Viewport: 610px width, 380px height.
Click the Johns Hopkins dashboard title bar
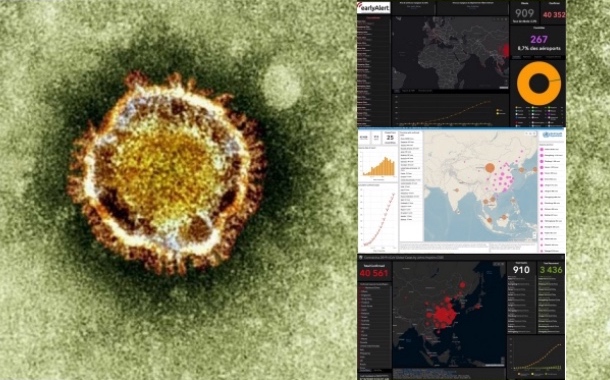pyautogui.click(x=461, y=257)
